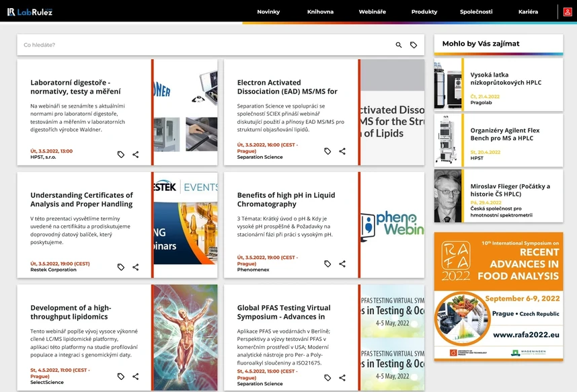Click the tag filter icon in search bar
The image size is (577, 392).
pos(414,45)
